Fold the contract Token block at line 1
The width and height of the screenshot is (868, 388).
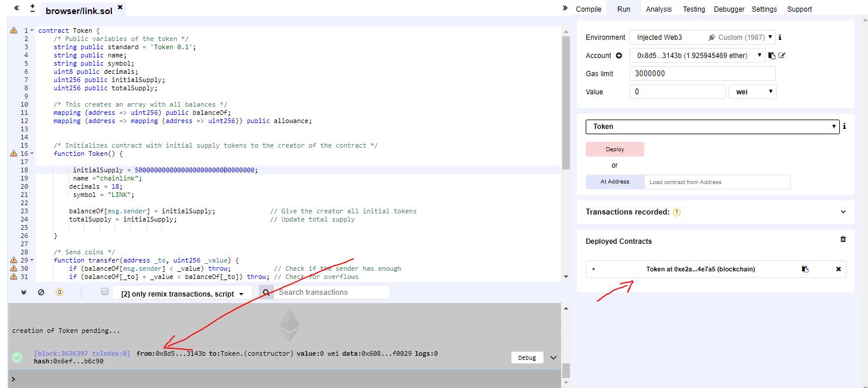pos(32,30)
